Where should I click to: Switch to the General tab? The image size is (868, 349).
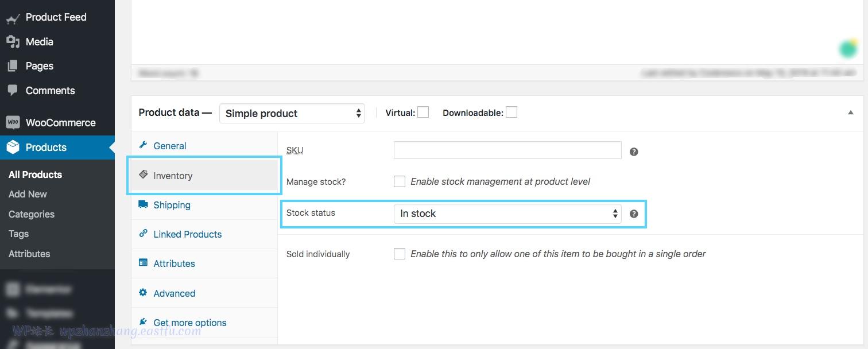click(170, 146)
